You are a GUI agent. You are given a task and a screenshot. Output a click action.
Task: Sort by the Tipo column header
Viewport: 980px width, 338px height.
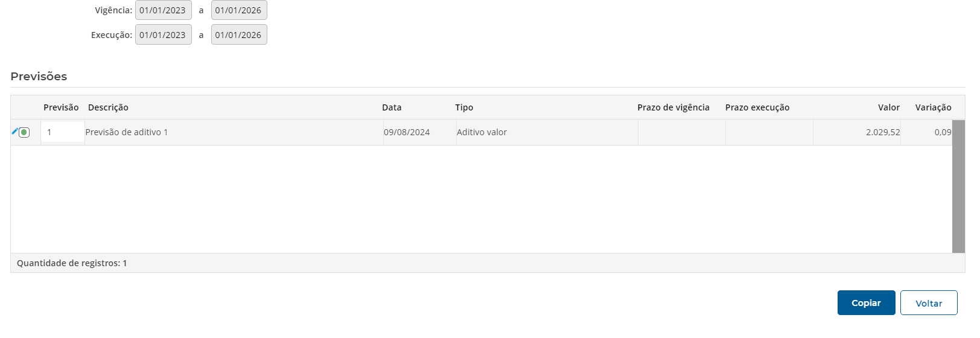(464, 107)
